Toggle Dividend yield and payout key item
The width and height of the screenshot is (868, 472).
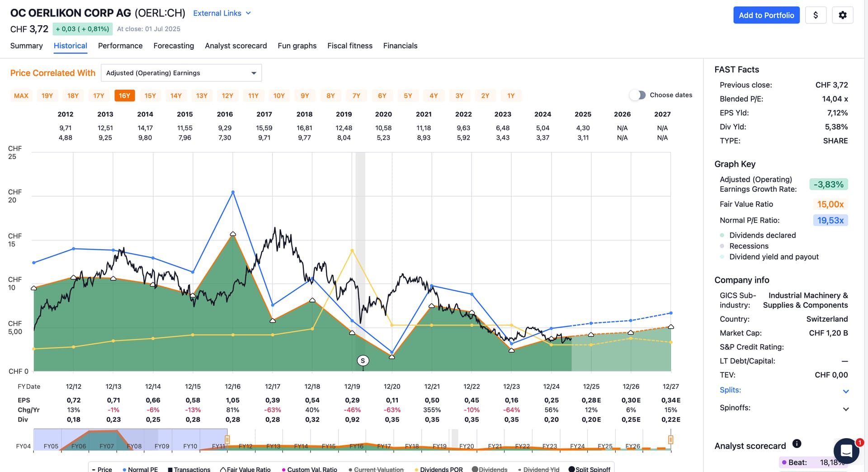click(x=769, y=257)
